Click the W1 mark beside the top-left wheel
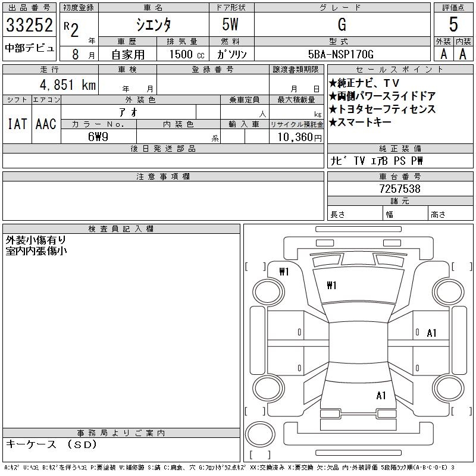The height and width of the screenshot is (476, 476). (284, 272)
